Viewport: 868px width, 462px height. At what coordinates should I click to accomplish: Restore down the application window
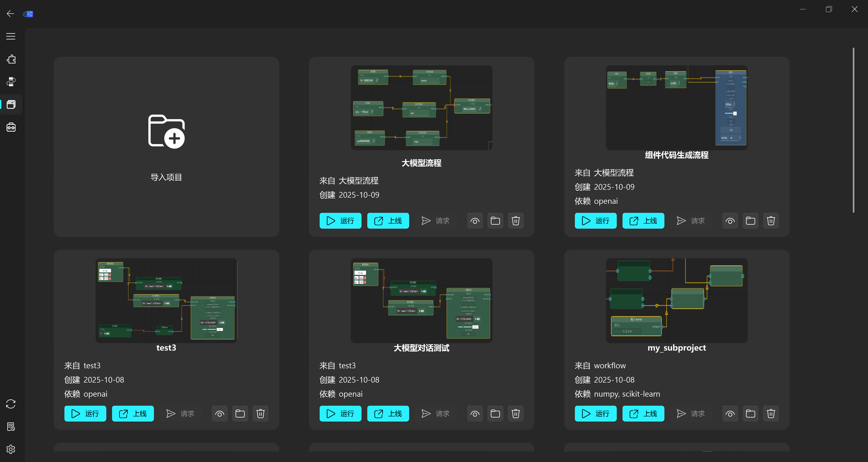829,9
